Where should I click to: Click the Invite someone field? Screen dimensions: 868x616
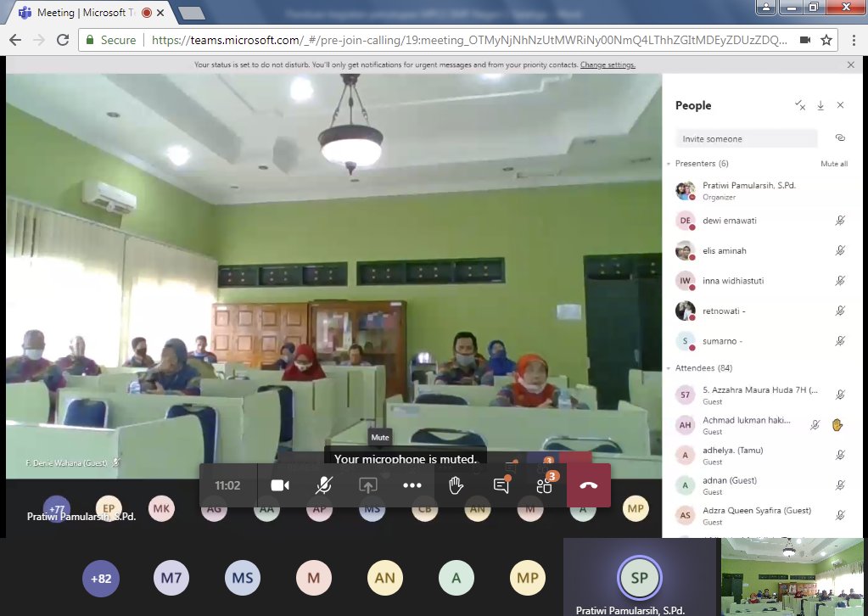747,138
